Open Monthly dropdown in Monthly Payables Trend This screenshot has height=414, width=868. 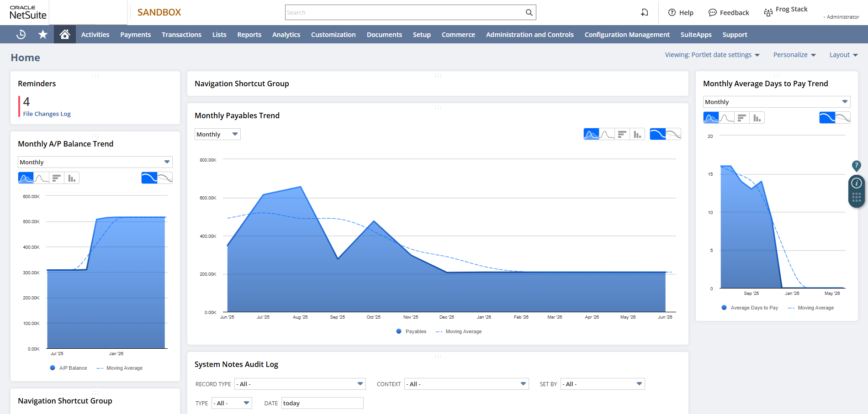217,134
